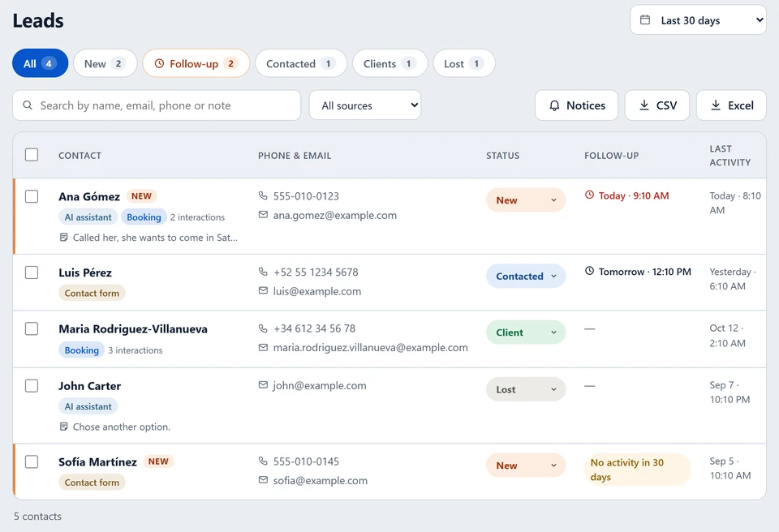Open the All sources filter dropdown
The width and height of the screenshot is (779, 532).
365,105
